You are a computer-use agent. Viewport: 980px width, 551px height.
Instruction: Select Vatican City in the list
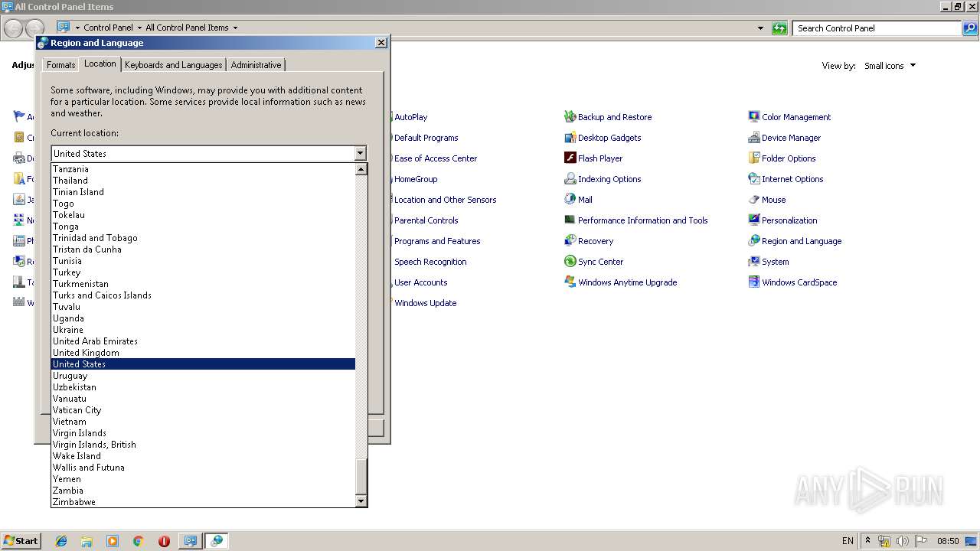(x=203, y=410)
